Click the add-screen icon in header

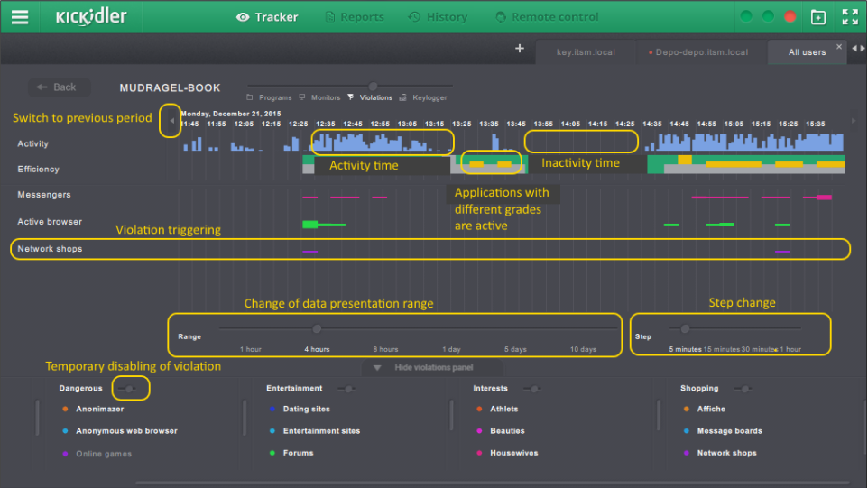(x=818, y=17)
